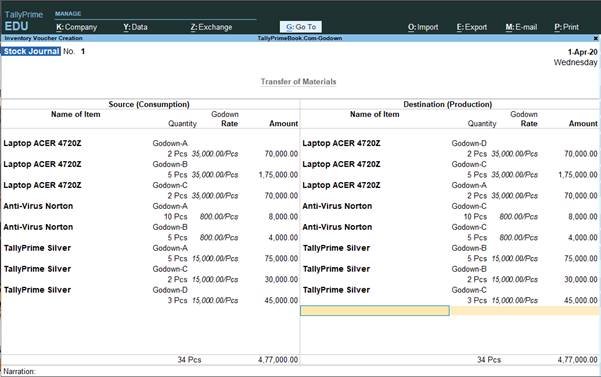Click the Transfer of Materials class heading

pyautogui.click(x=298, y=82)
